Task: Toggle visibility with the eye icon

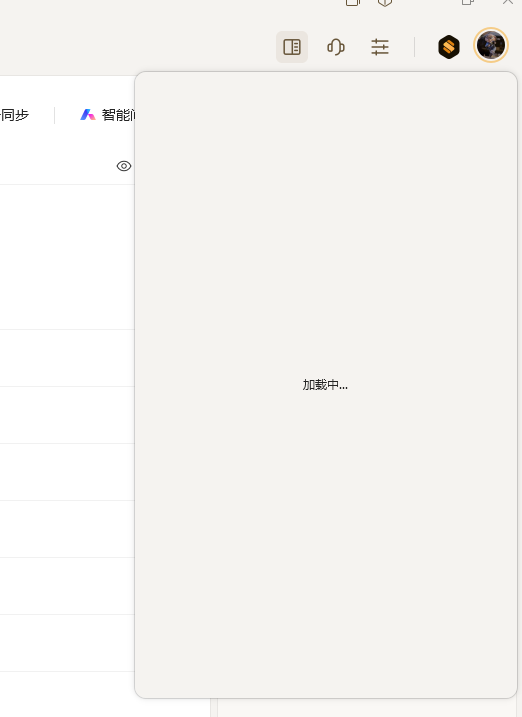Action: (x=124, y=166)
